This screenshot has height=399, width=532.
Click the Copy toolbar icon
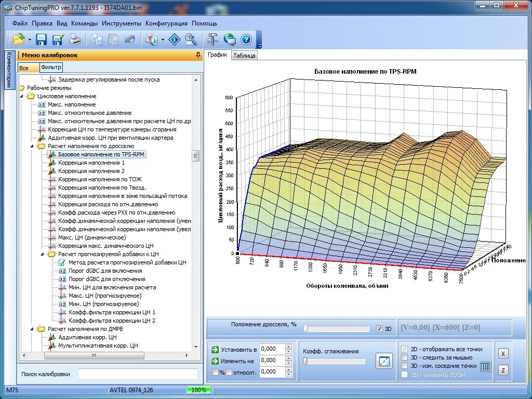coord(97,39)
